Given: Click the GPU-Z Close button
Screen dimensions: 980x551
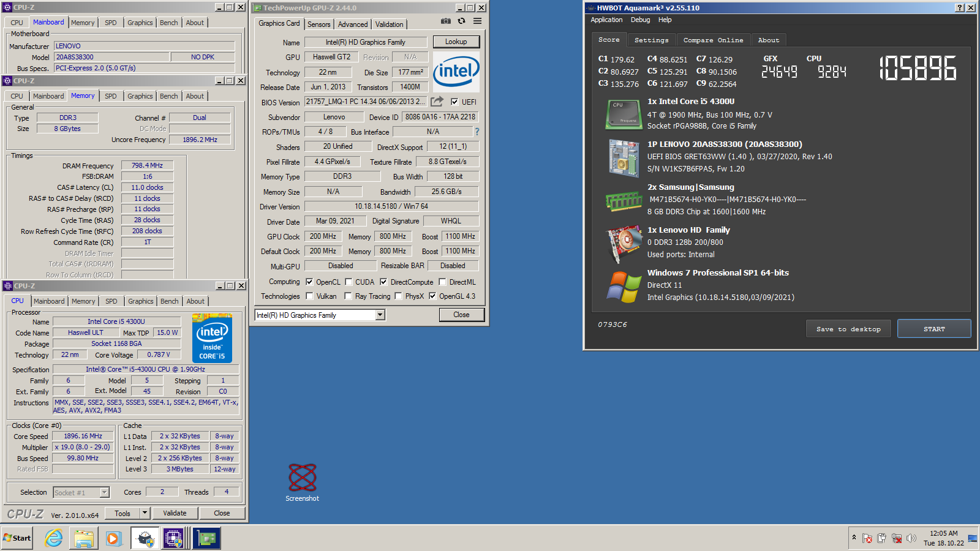Looking at the screenshot, I should point(461,315).
